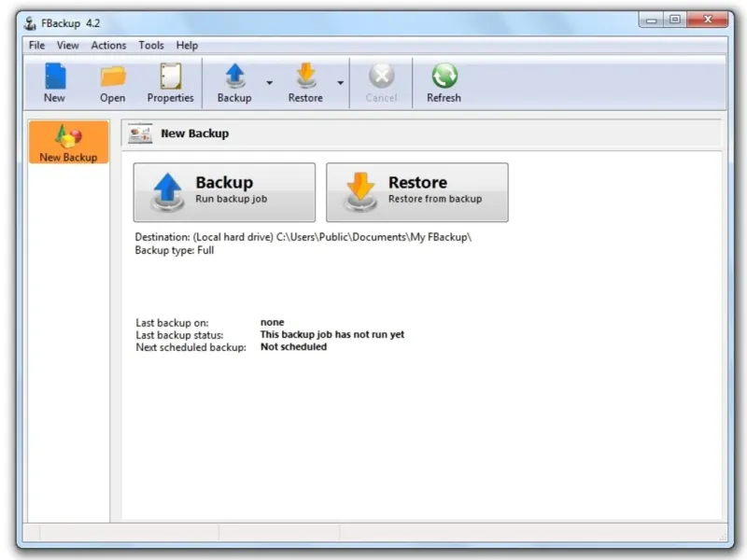Image resolution: width=747 pixels, height=560 pixels.
Task: Click the New toolbar icon
Action: point(54,83)
